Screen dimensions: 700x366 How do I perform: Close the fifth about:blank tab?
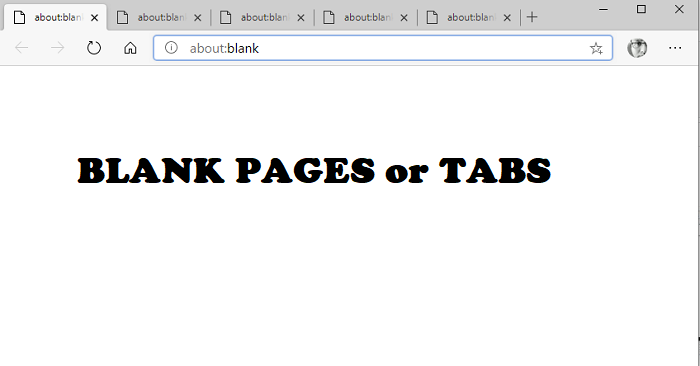[x=507, y=18]
